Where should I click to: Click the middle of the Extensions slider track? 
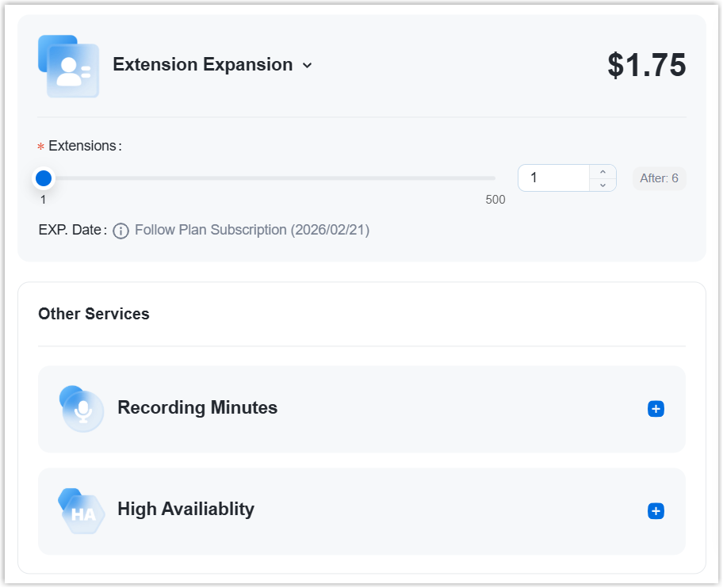[x=270, y=178]
